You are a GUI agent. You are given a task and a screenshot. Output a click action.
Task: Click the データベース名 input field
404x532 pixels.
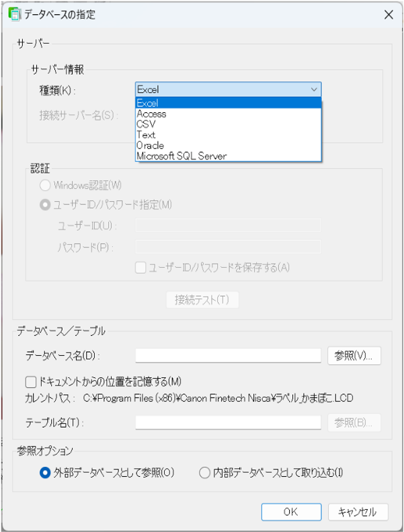click(228, 355)
